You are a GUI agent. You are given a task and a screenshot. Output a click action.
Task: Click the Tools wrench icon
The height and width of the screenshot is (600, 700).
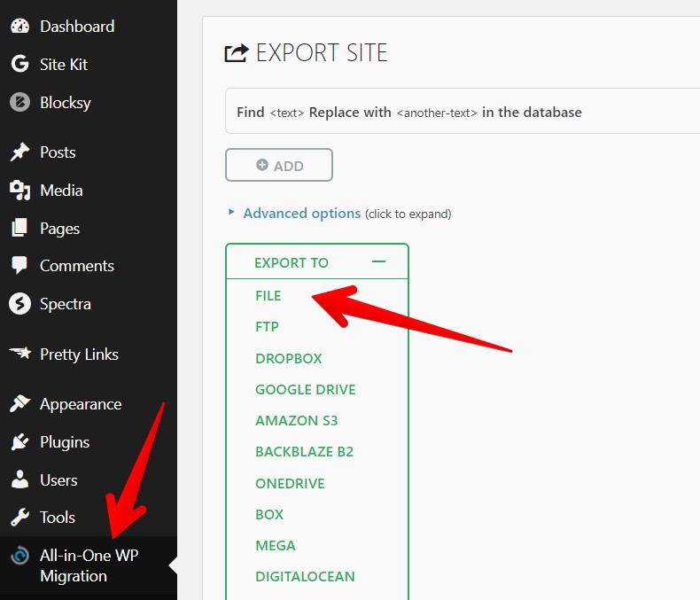pos(19,518)
